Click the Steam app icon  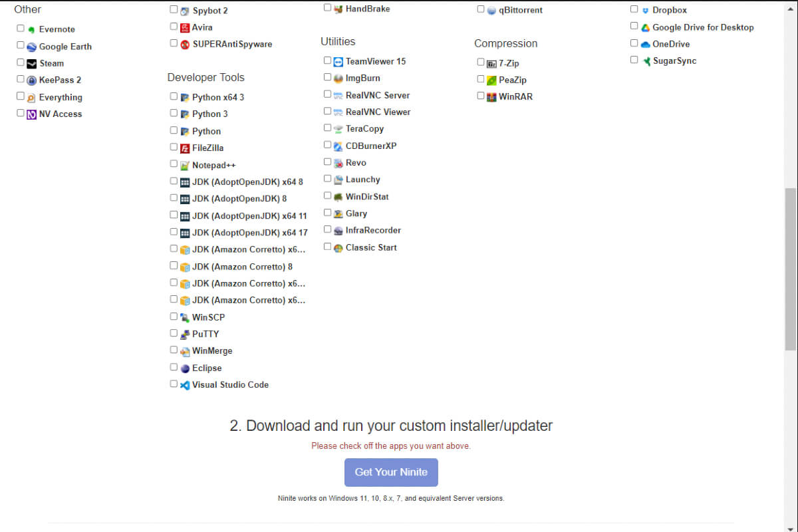pos(31,64)
